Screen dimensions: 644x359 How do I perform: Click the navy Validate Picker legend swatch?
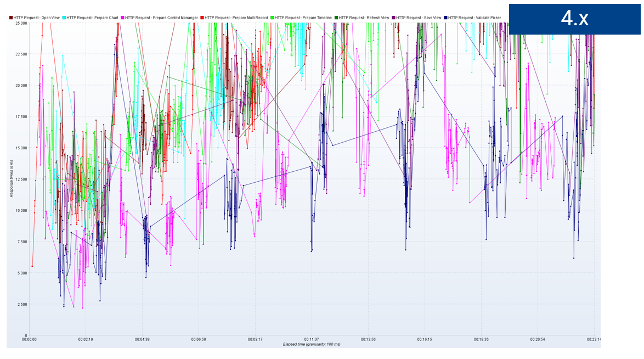[x=445, y=18]
